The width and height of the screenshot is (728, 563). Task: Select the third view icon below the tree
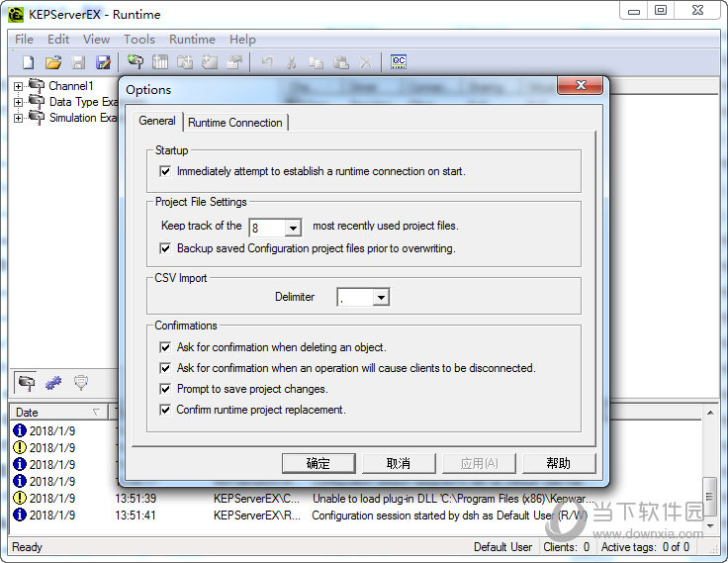(81, 383)
